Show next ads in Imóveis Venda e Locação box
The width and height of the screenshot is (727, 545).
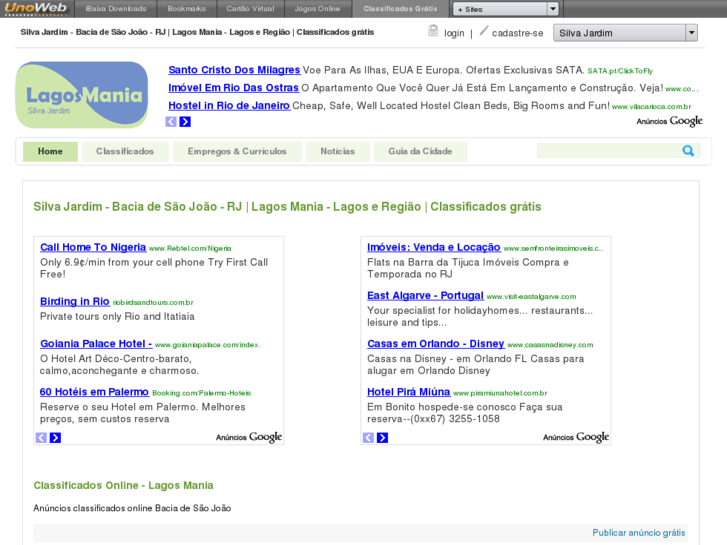click(x=383, y=437)
